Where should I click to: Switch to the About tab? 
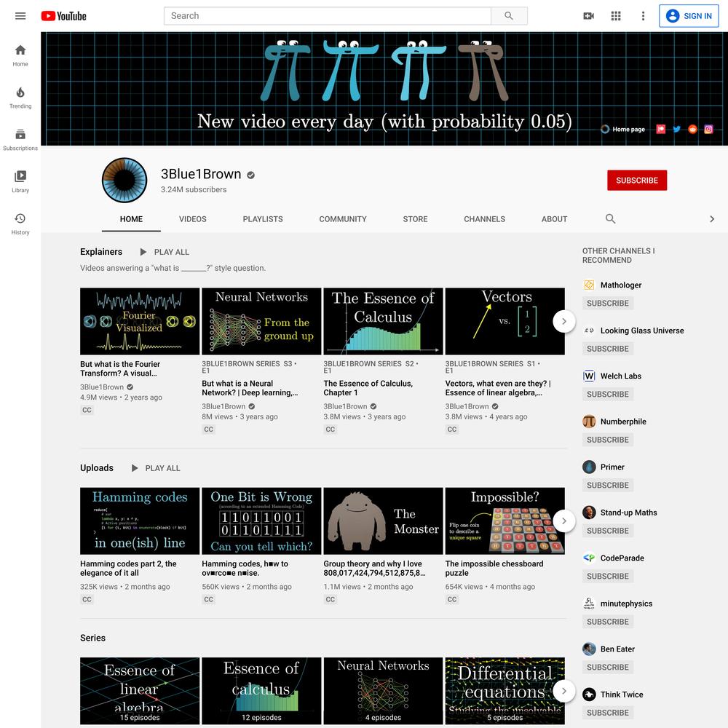(x=554, y=219)
